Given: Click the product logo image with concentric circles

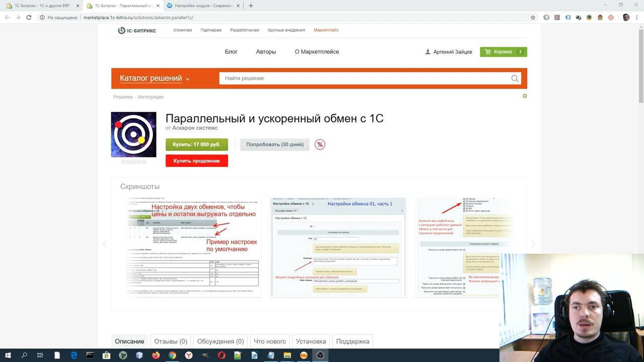Looking at the screenshot, I should click(x=134, y=134).
